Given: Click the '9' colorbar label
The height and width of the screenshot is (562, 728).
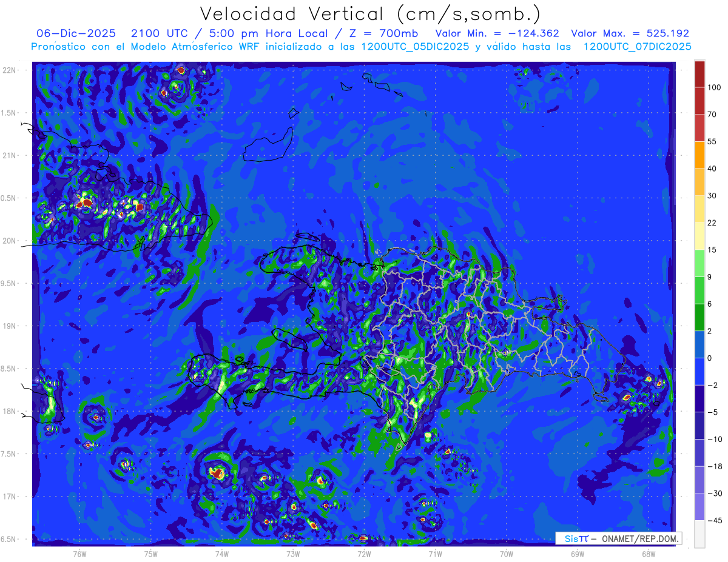Looking at the screenshot, I should point(710,276).
